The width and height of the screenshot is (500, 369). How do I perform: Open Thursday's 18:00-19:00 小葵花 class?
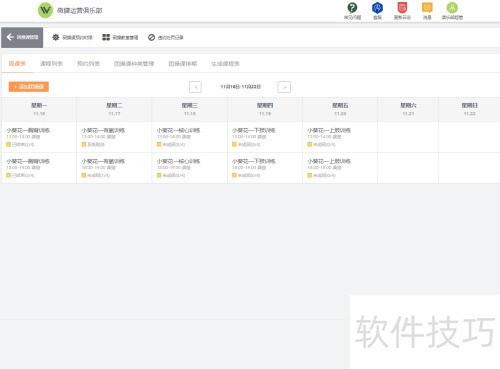[x=265, y=168]
